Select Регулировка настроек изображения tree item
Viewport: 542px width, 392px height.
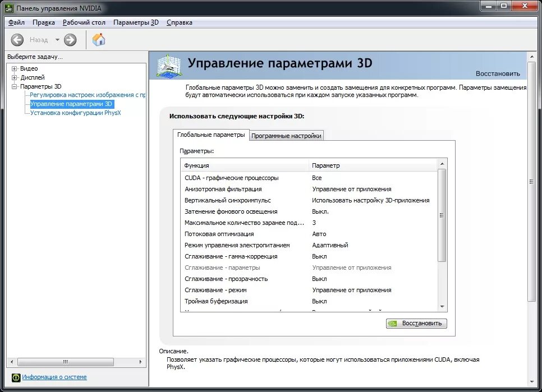(x=88, y=95)
